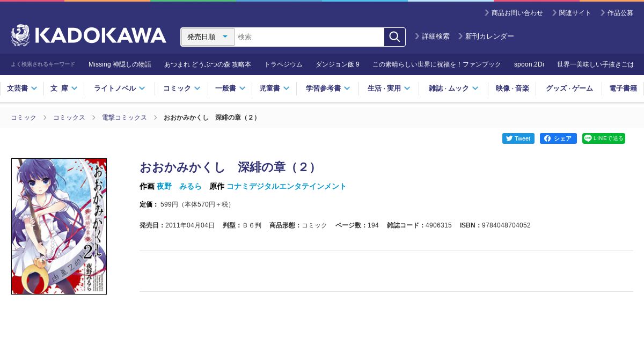
Task: Select keyword この素晴らしい世界に祝福を!ファンブック
Action: [x=437, y=64]
